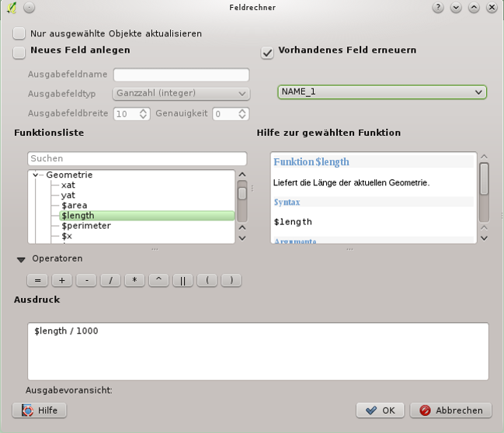Screen dimensions: 504x433
Task: Click 'Liefert die Länge der aktuellen Geometrie.' text
Action: click(351, 183)
